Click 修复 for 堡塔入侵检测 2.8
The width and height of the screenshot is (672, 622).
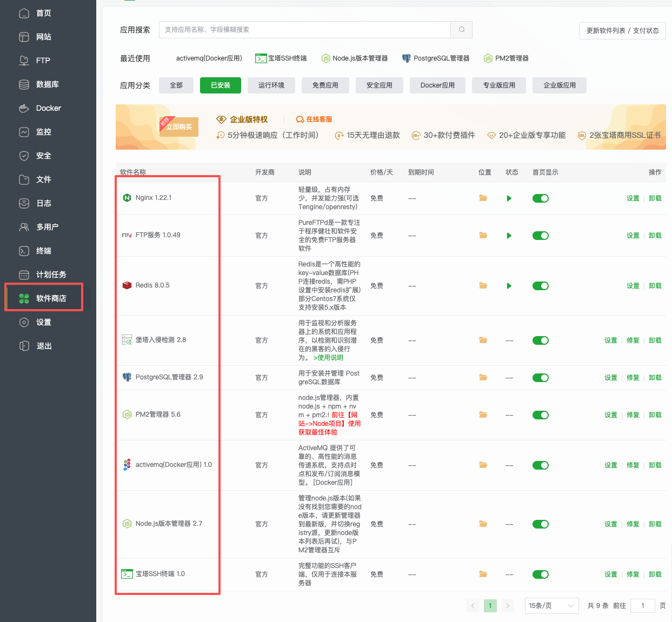pyautogui.click(x=633, y=340)
